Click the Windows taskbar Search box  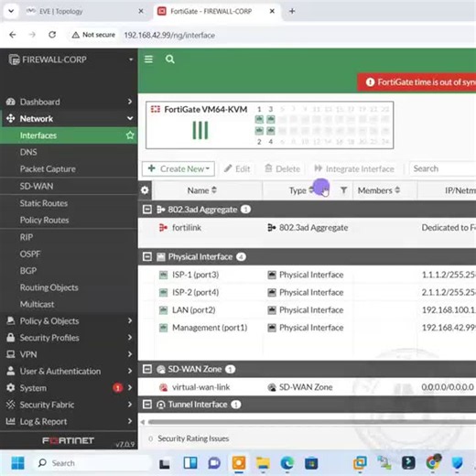pos(93,463)
